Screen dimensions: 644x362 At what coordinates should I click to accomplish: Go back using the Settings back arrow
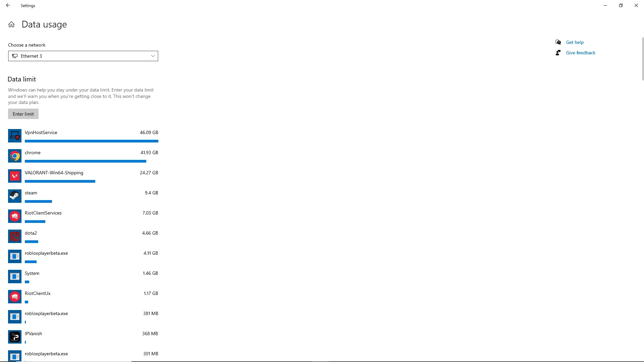[x=8, y=5]
